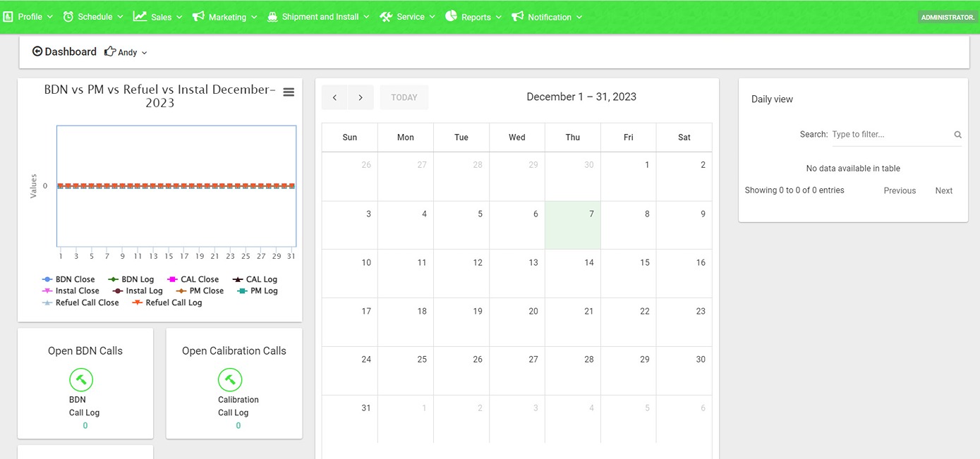Screen dimensions: 980x459
Task: Click the Next pagination link in Daily view
Action: coord(943,190)
